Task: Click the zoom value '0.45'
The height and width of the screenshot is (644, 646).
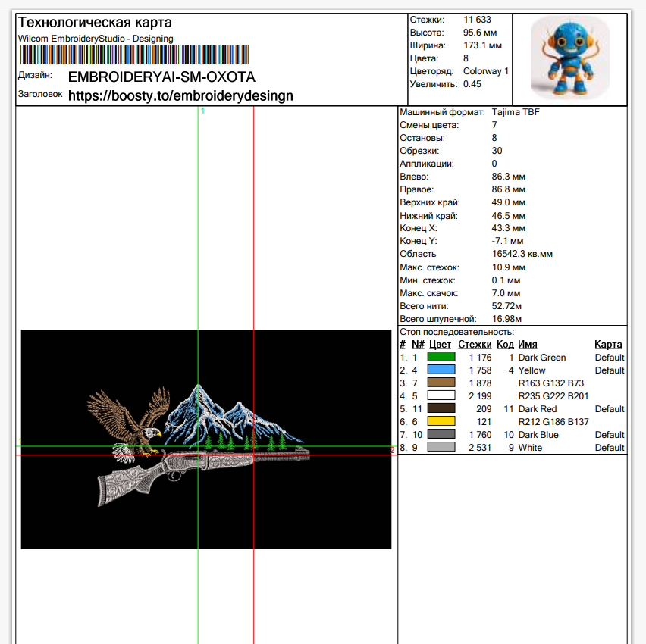Action: click(472, 84)
